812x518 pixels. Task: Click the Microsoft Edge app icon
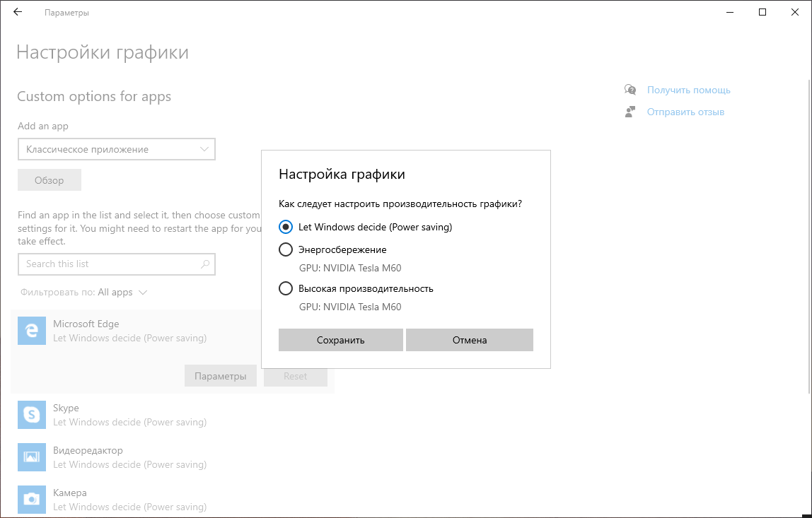tap(31, 331)
